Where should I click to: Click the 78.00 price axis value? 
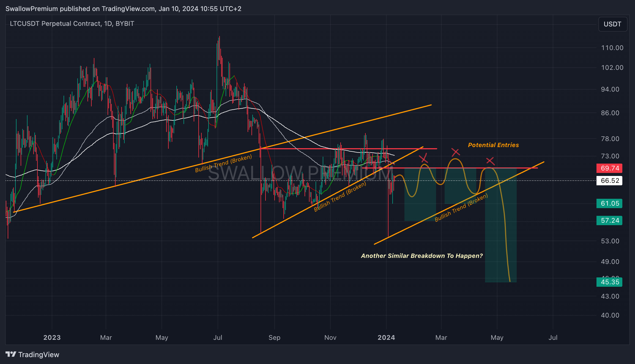click(610, 139)
